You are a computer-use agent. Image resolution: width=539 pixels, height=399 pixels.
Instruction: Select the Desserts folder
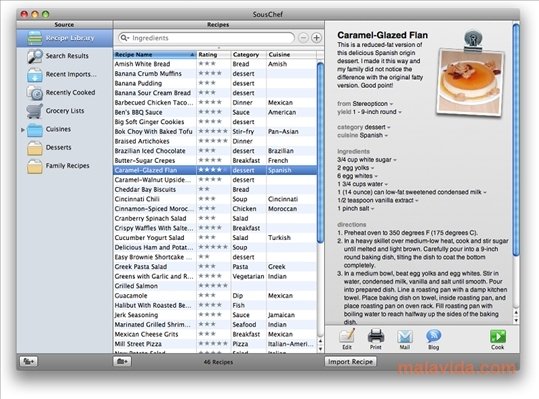coord(35,148)
